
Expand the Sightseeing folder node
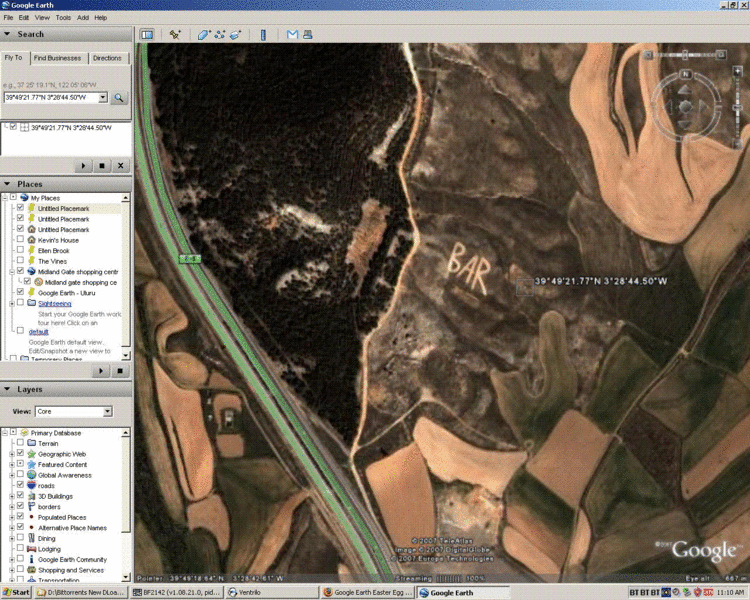12,303
